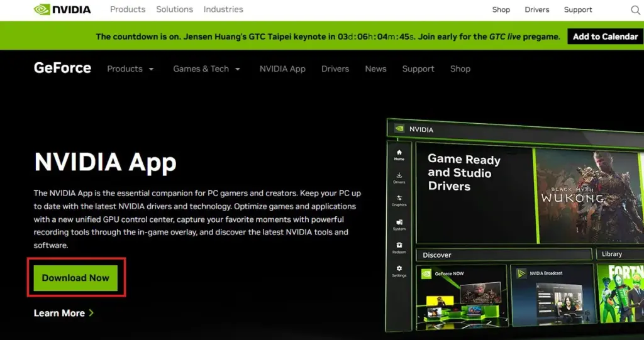Click the NVIDIA eye logo in app titlebar
This screenshot has width=644, height=340.
pyautogui.click(x=399, y=129)
